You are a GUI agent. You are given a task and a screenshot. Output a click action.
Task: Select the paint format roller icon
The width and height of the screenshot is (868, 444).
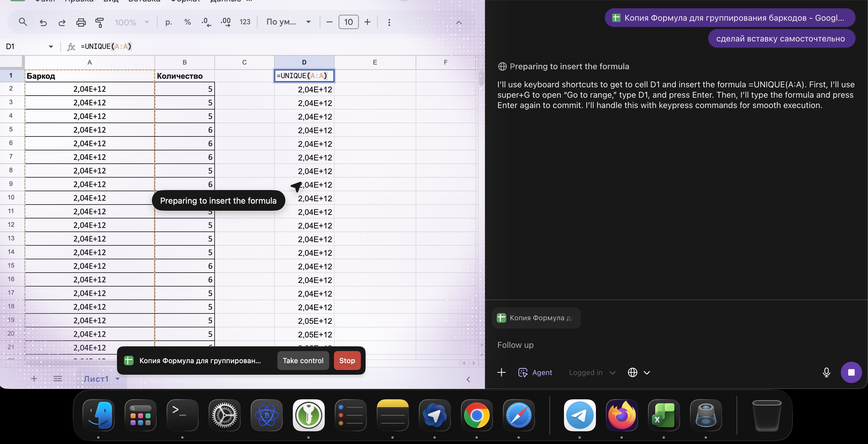(99, 22)
